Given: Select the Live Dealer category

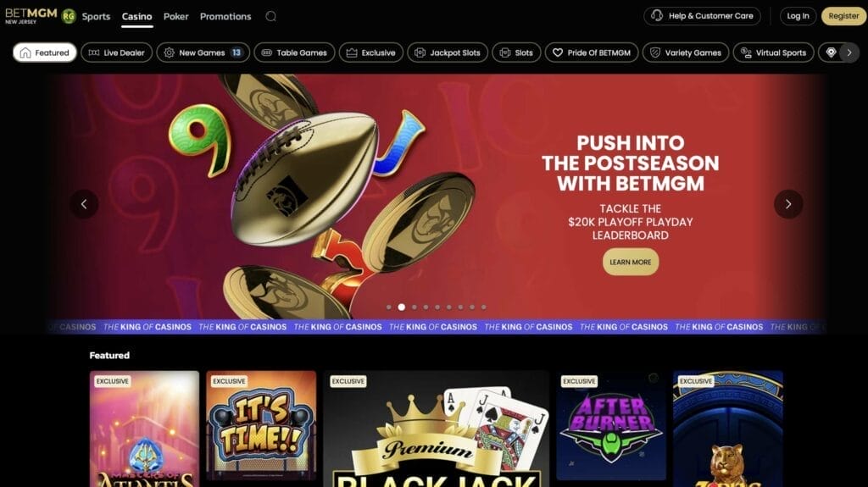Looking at the screenshot, I should (117, 53).
